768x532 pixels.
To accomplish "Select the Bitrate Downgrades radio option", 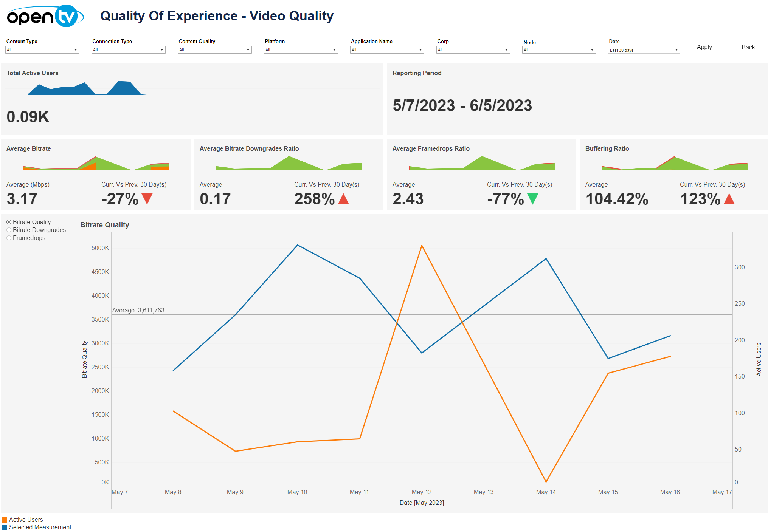I will click(9, 230).
